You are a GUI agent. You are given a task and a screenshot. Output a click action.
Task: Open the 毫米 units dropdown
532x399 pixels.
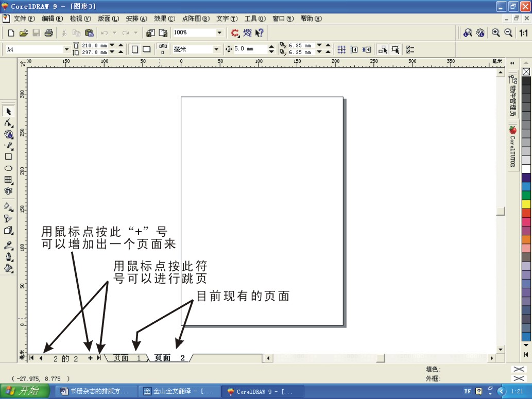click(x=216, y=49)
